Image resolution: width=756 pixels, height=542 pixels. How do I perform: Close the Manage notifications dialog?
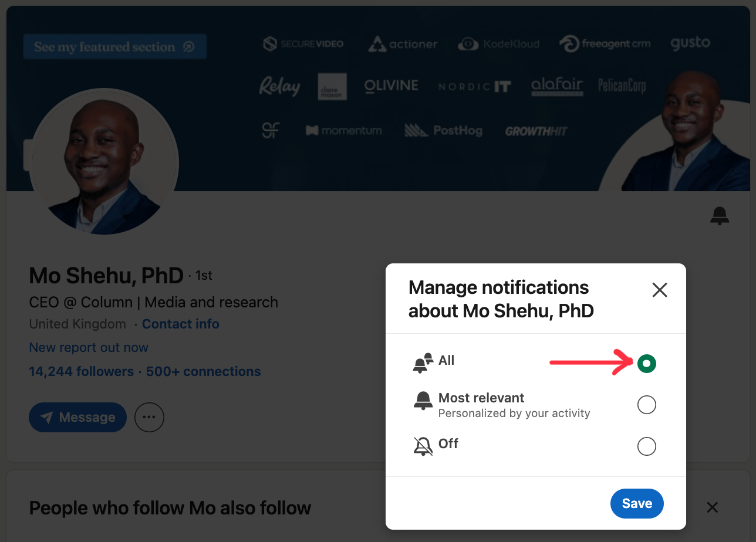pyautogui.click(x=660, y=290)
